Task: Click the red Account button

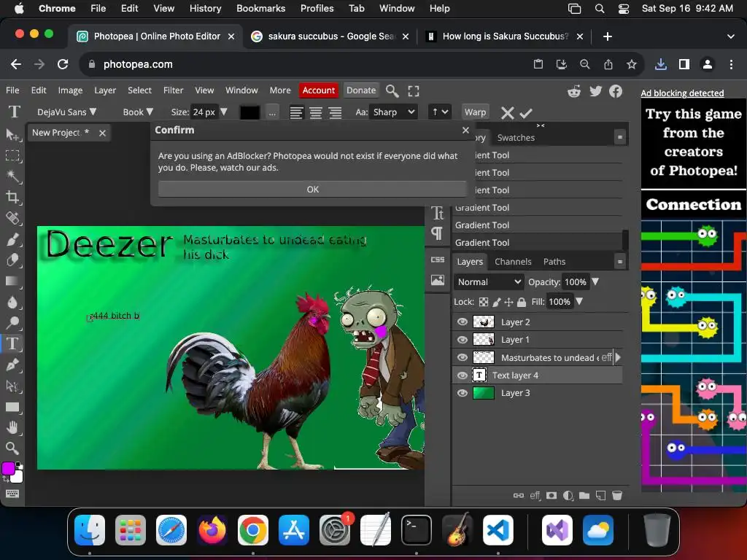Action: 318,90
